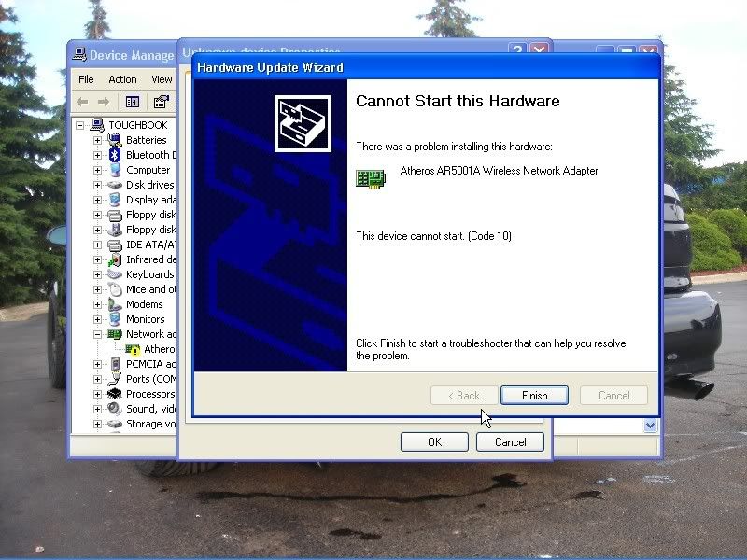Open the File menu in Device Manager
The width and height of the screenshot is (747, 560).
[86, 79]
